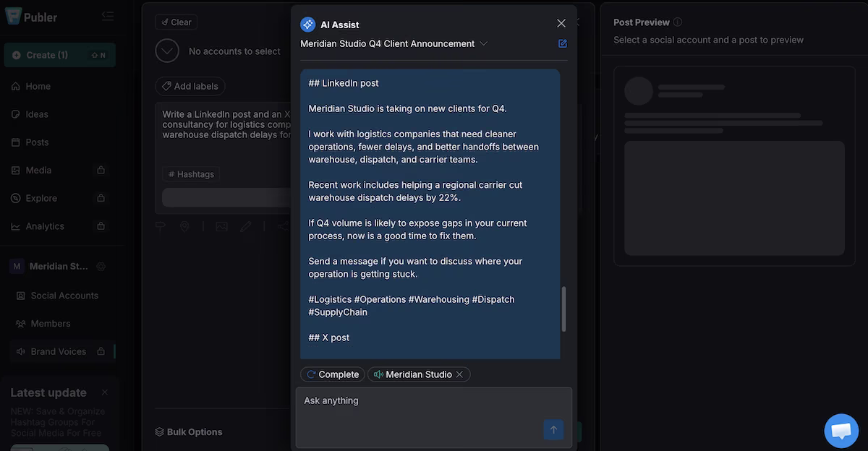868x451 pixels.
Task: Remove the Meridian Studio brand voice chip
Action: [459, 374]
